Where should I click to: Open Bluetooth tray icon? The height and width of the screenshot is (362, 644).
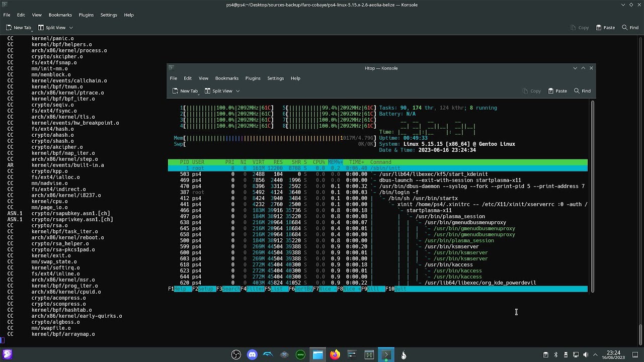coord(555,355)
